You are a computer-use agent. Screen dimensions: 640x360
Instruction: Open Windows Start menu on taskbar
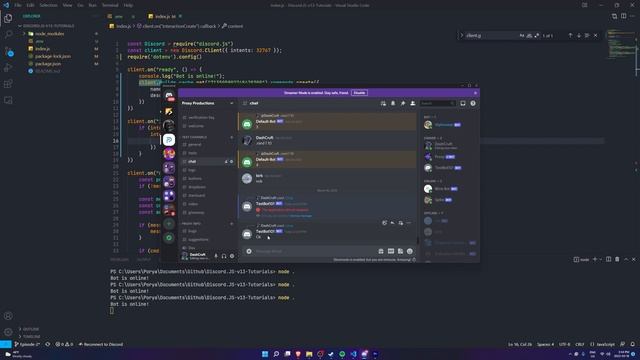point(265,354)
